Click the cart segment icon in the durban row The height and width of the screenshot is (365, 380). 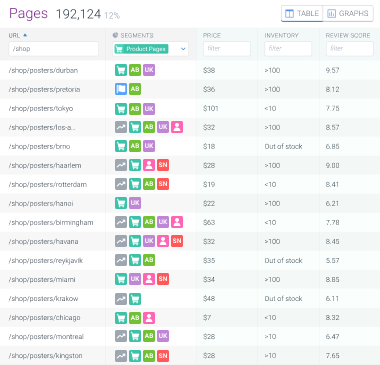[121, 70]
